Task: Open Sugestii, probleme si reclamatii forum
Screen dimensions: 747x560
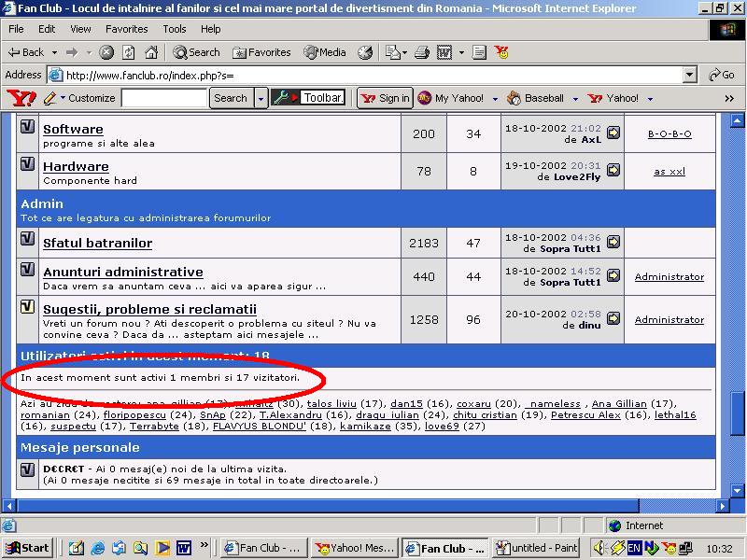Action: tap(149, 309)
